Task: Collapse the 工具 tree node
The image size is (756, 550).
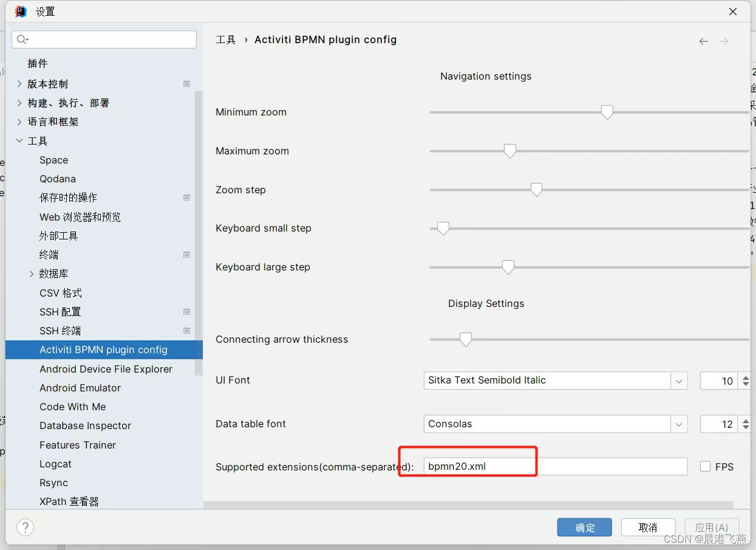Action: [19, 140]
